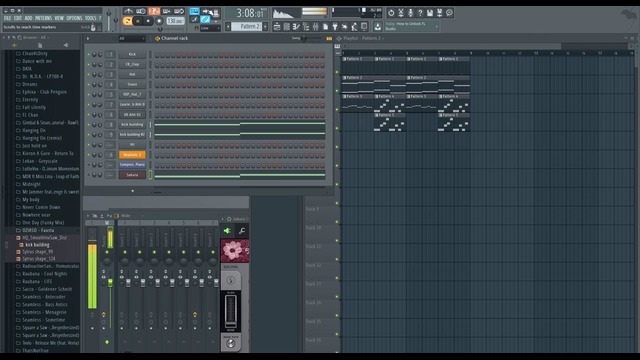Mute the Kick channel via green LED
Viewport: 640px width, 360px height.
[x=89, y=54]
